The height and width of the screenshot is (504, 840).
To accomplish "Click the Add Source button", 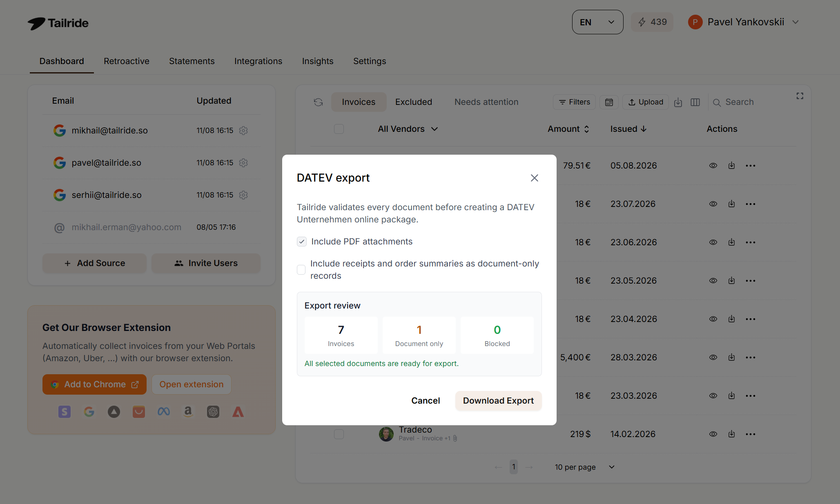I will click(94, 263).
